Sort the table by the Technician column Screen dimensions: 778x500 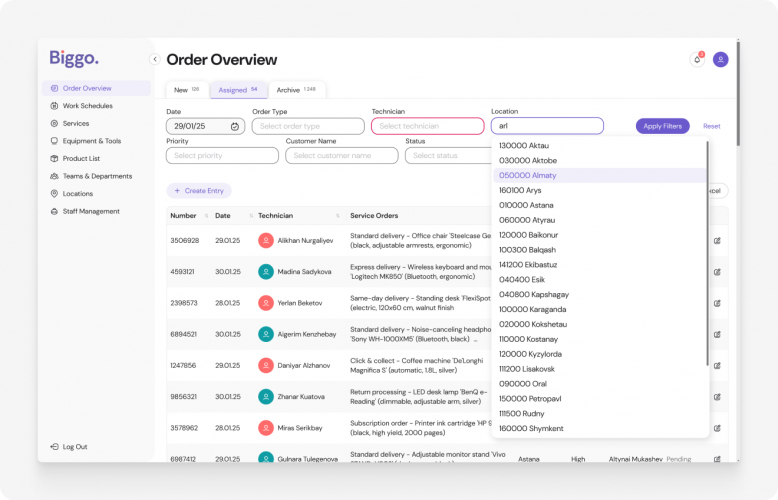pyautogui.click(x=337, y=216)
